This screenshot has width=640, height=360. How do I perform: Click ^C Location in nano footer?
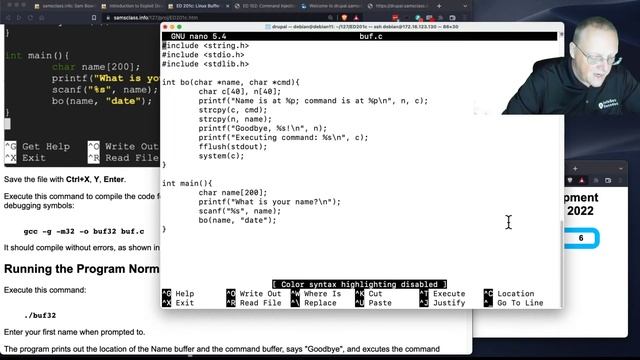pos(509,293)
